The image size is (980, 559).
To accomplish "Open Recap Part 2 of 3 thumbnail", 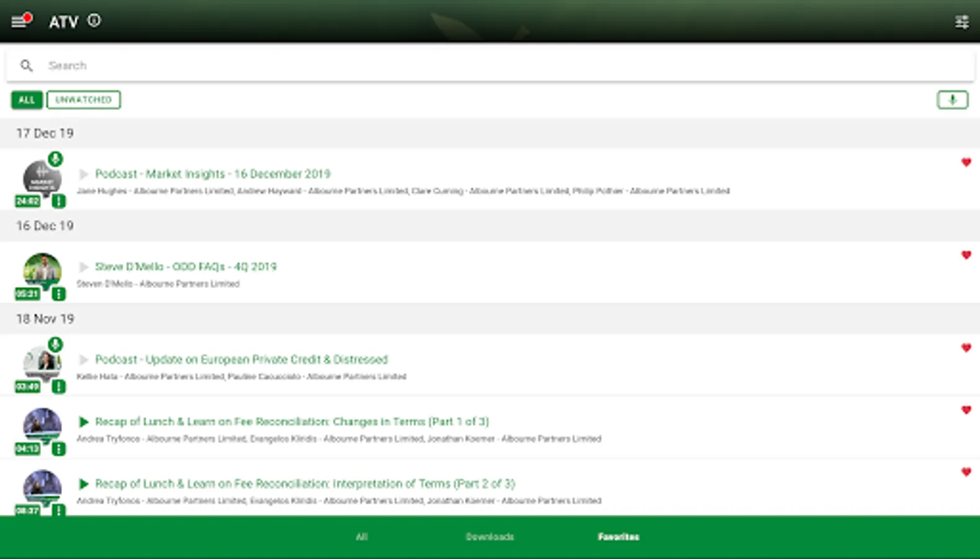I will tap(42, 488).
